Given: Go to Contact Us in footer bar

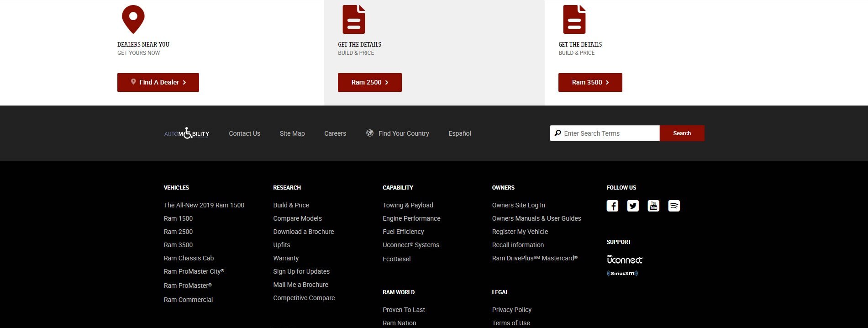Looking at the screenshot, I should 244,133.
